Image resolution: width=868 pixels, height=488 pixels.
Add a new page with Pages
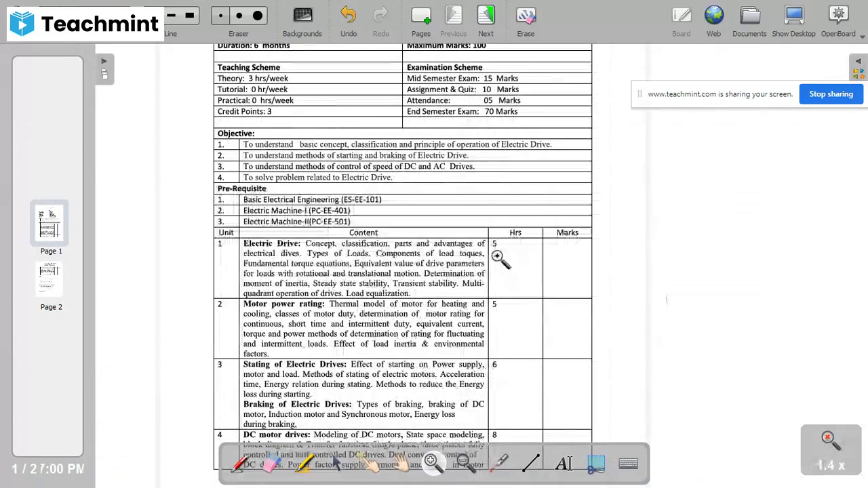coord(421,22)
